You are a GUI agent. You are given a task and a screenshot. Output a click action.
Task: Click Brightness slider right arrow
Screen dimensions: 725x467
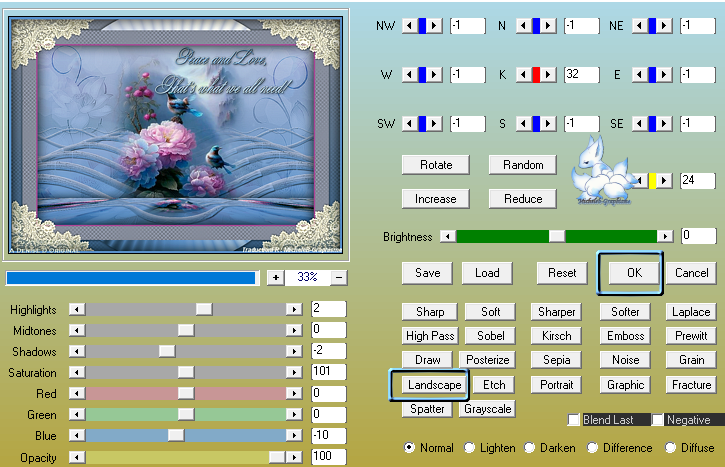click(665, 237)
